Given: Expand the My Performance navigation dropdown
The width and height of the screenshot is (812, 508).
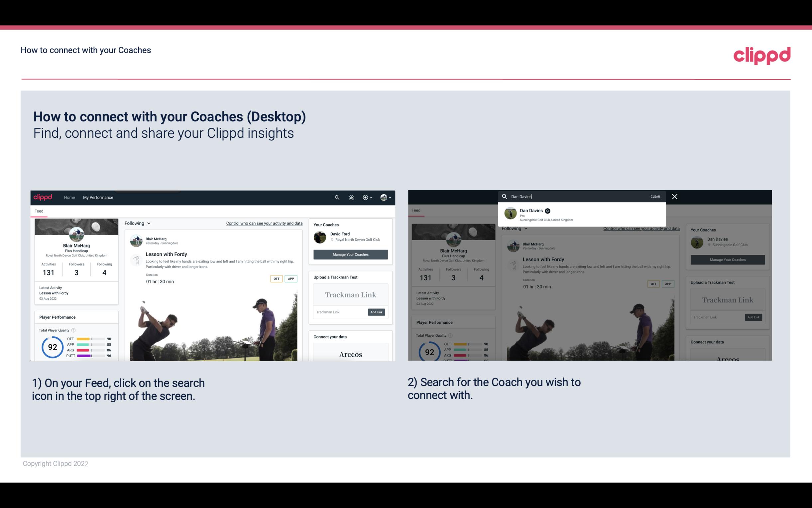Looking at the screenshot, I should (99, 197).
